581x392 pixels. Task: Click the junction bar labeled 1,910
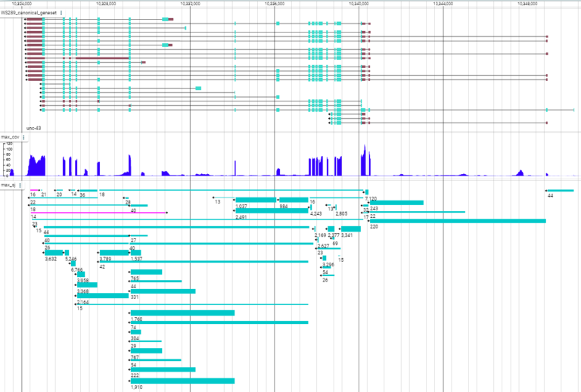click(x=182, y=381)
